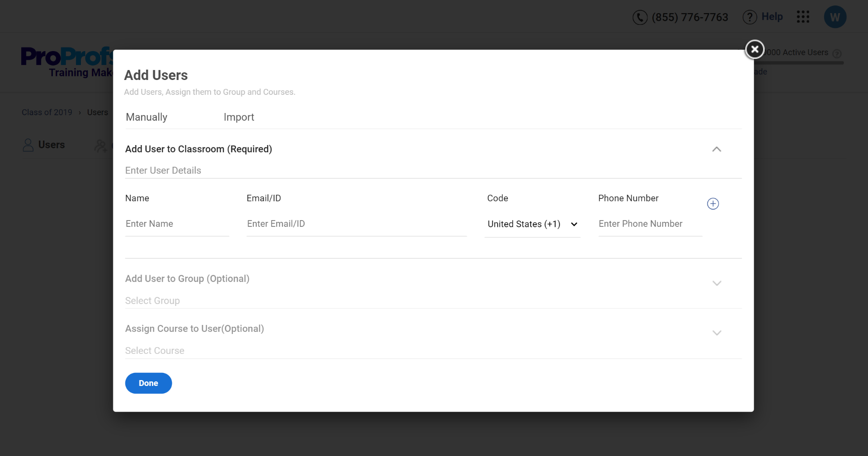Image resolution: width=868 pixels, height=456 pixels.
Task: Switch to the Manually tab
Action: (146, 117)
